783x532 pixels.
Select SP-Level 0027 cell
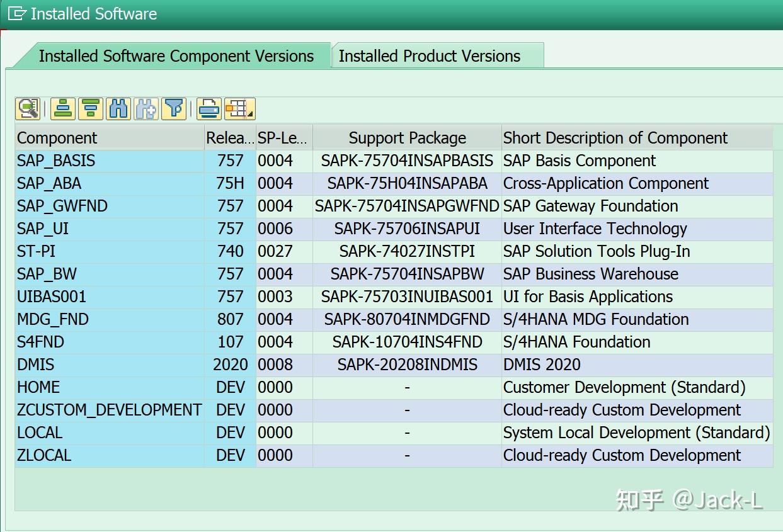pos(284,251)
